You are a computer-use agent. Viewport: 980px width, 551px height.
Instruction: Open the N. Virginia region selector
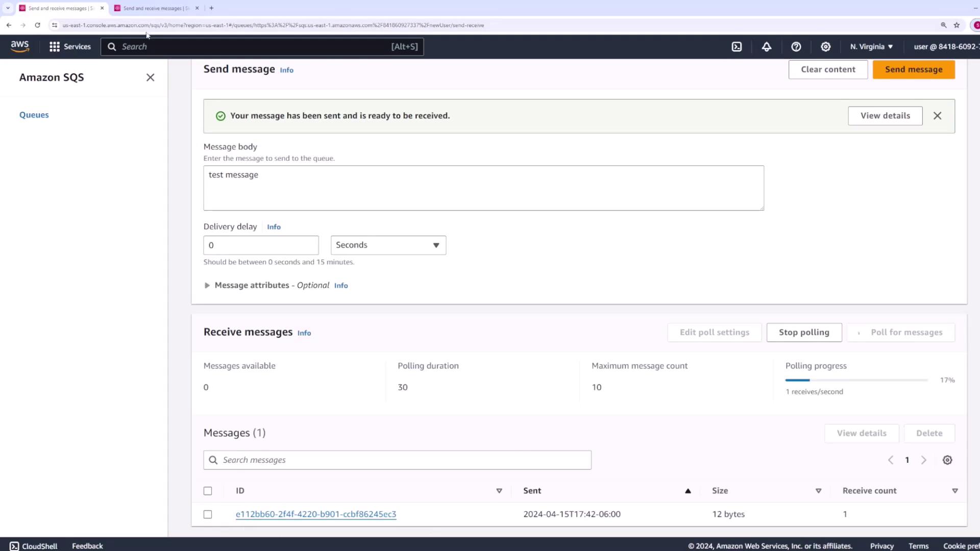(871, 46)
